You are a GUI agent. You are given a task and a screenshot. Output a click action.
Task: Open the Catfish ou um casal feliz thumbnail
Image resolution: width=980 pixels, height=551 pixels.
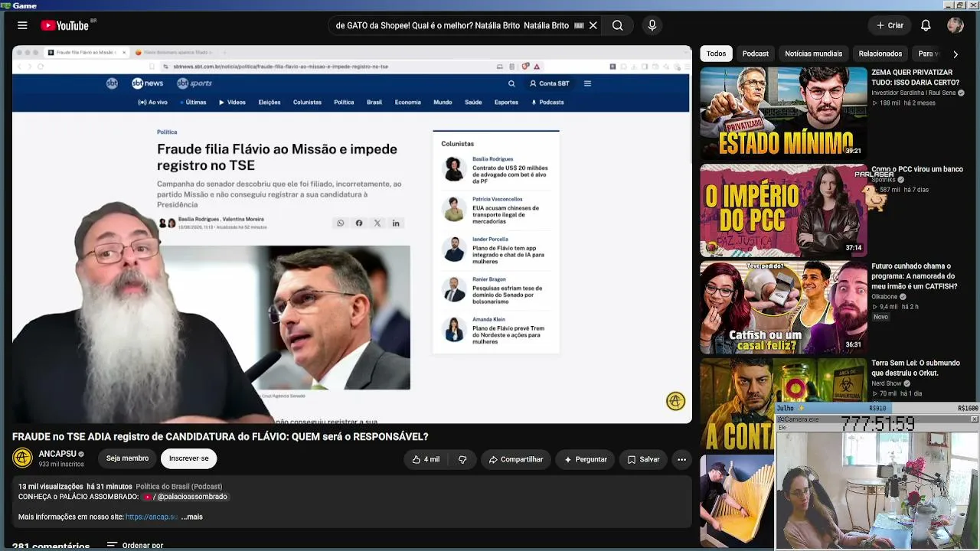click(783, 307)
